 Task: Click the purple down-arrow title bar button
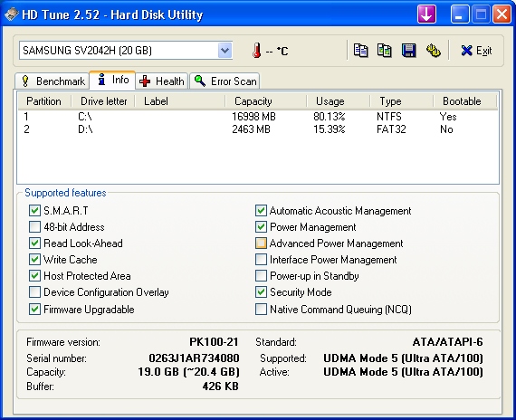click(426, 14)
